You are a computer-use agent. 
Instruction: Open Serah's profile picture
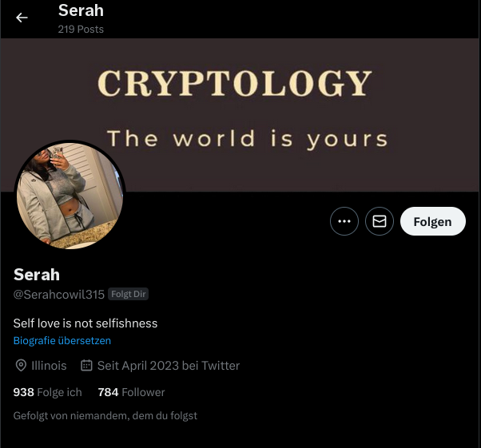[70, 196]
